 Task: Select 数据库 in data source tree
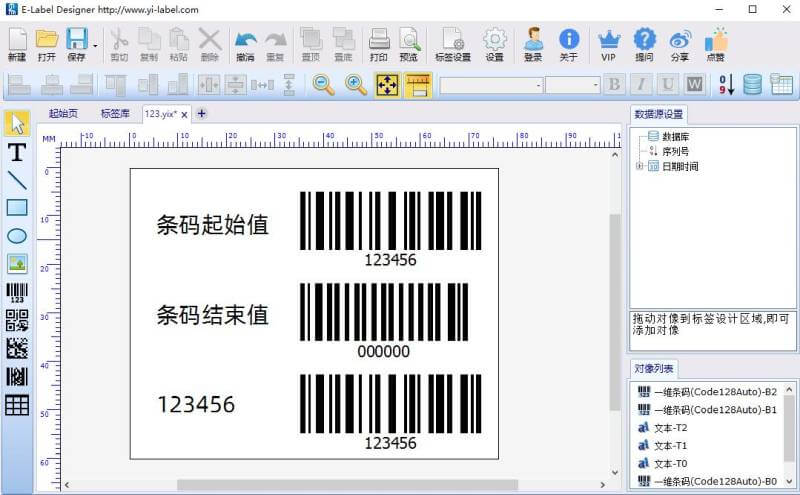point(676,136)
